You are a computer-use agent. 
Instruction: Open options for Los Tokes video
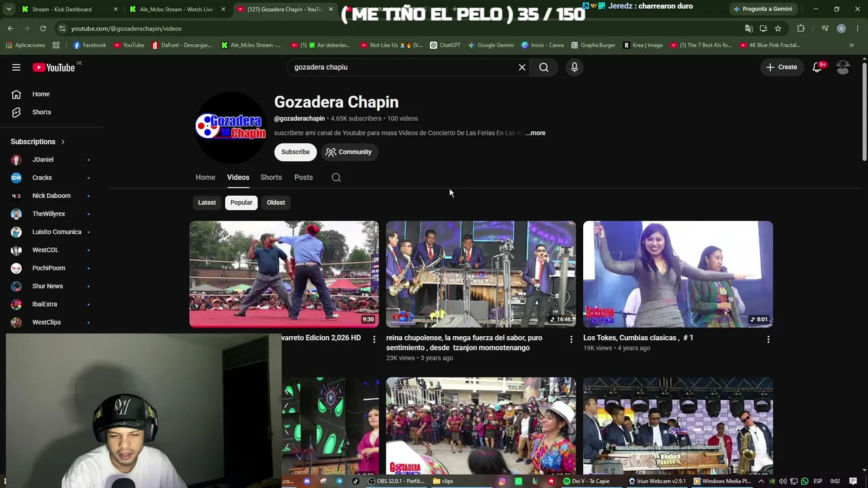tap(768, 339)
